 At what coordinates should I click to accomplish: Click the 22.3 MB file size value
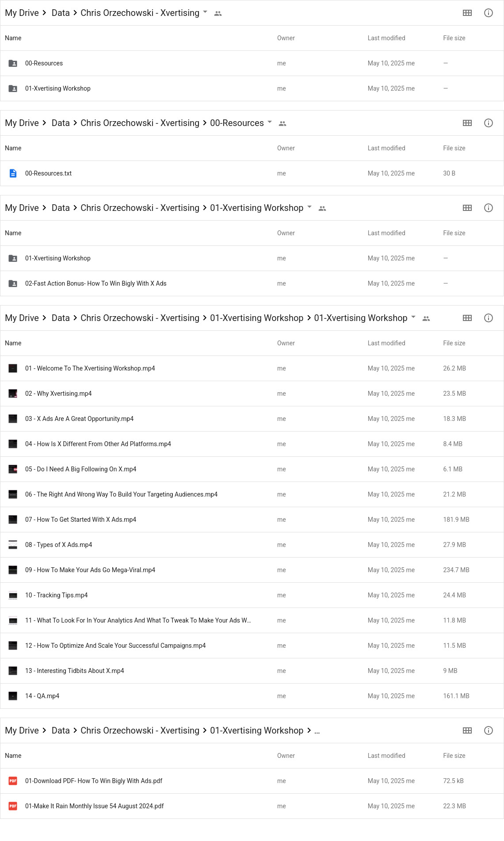tap(454, 806)
